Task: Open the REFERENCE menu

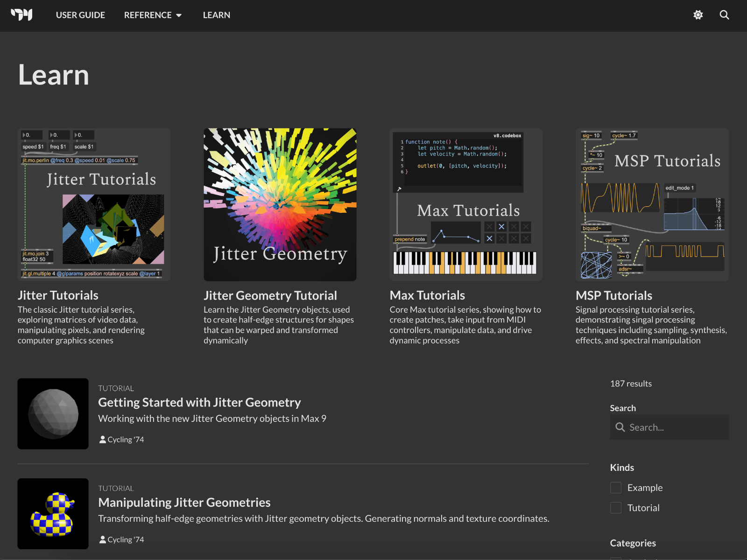Action: click(148, 15)
